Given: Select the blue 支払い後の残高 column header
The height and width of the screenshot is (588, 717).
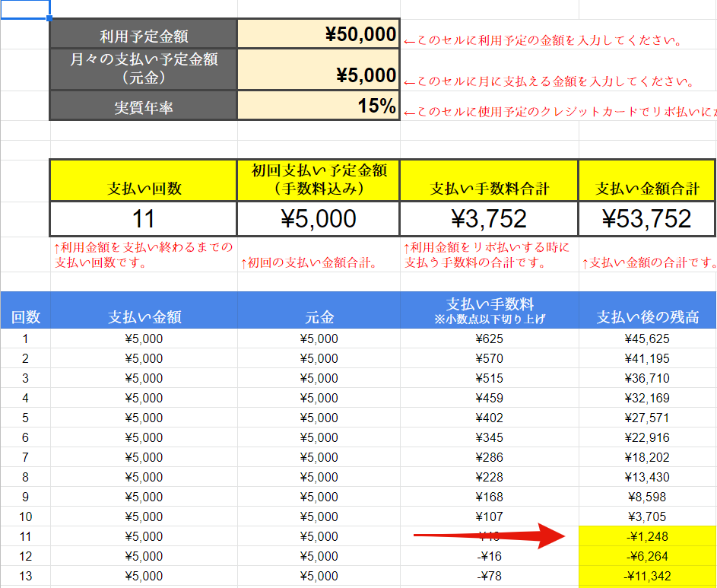Looking at the screenshot, I should click(x=647, y=310).
